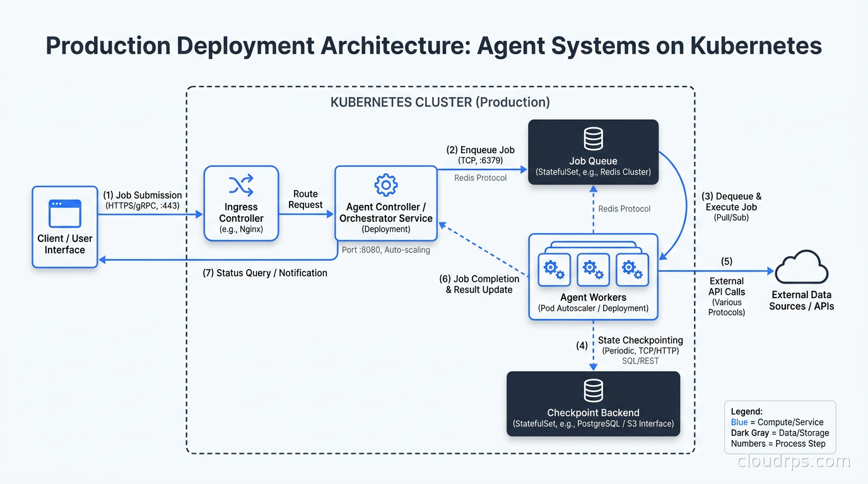Click the main diagram title text
The image size is (868, 484).
[x=434, y=46]
